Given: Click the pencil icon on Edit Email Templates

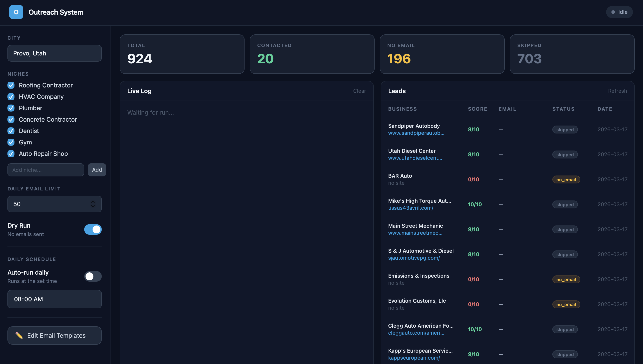Looking at the screenshot, I should [x=20, y=335].
